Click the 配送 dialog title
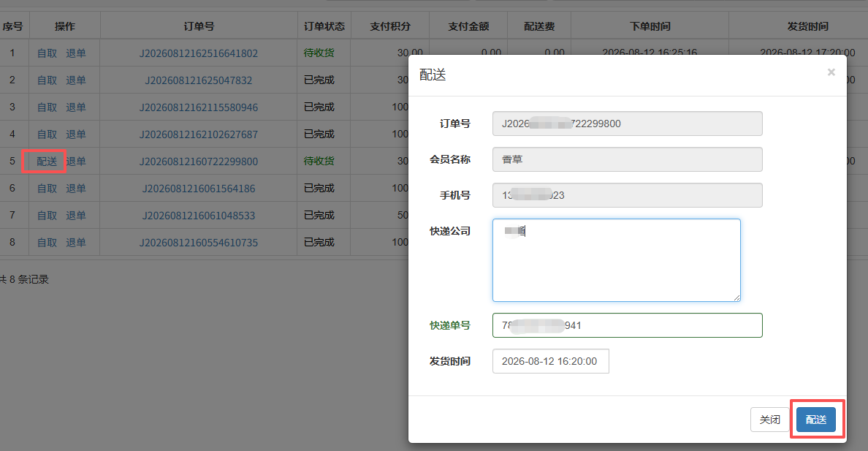This screenshot has width=868, height=451. pos(433,75)
